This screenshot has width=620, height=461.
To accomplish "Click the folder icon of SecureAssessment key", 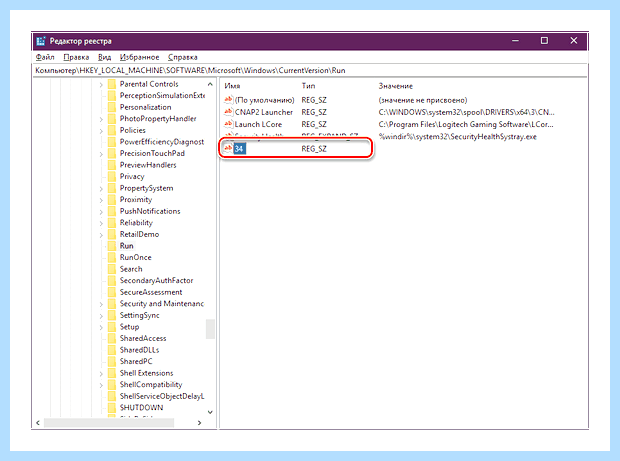I will (x=112, y=292).
